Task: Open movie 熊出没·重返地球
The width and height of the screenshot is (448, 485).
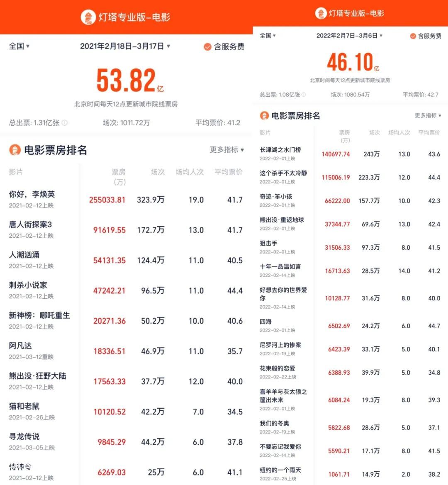Action: tap(282, 220)
